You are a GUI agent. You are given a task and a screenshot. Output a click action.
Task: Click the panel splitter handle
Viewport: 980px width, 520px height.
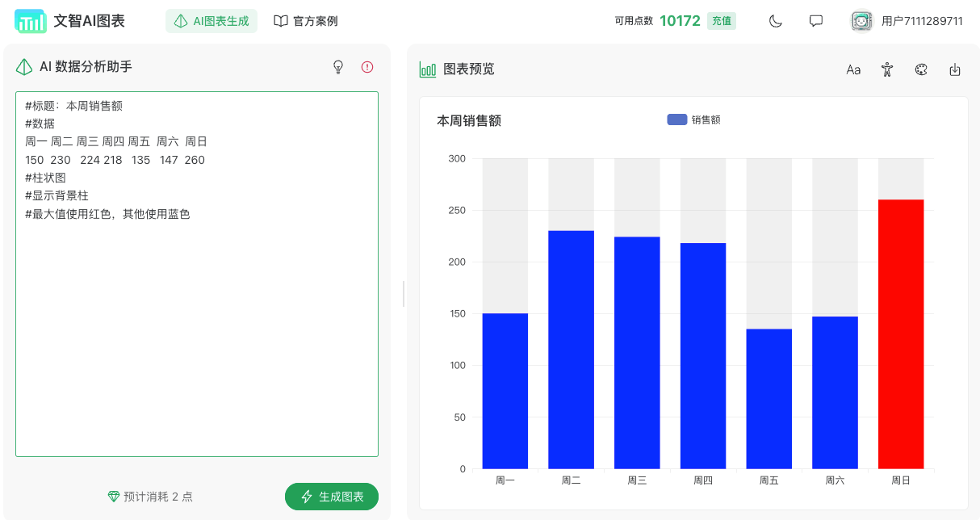(404, 294)
